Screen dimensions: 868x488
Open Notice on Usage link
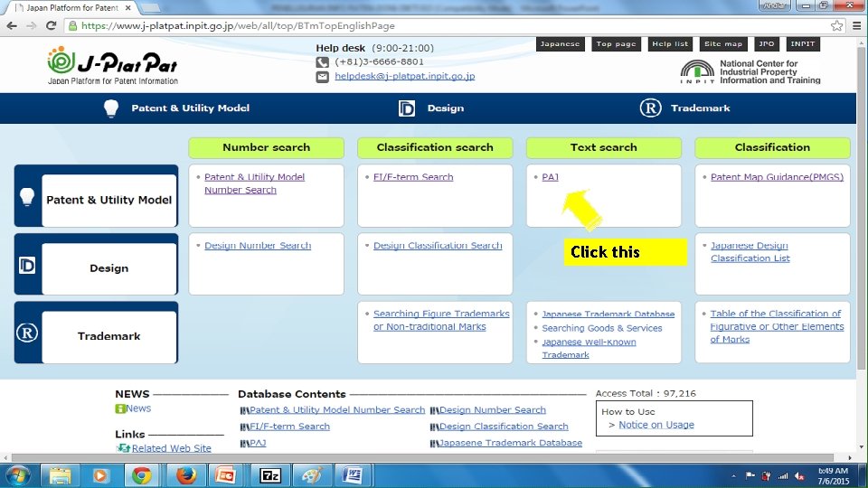tap(656, 425)
